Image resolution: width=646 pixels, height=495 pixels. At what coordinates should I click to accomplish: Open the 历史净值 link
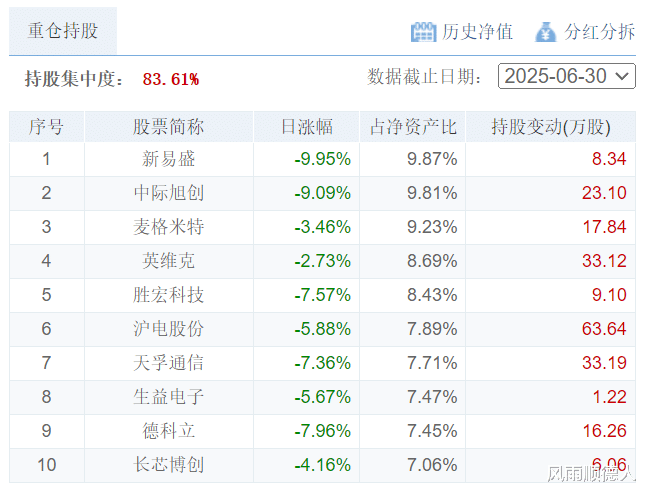(477, 32)
